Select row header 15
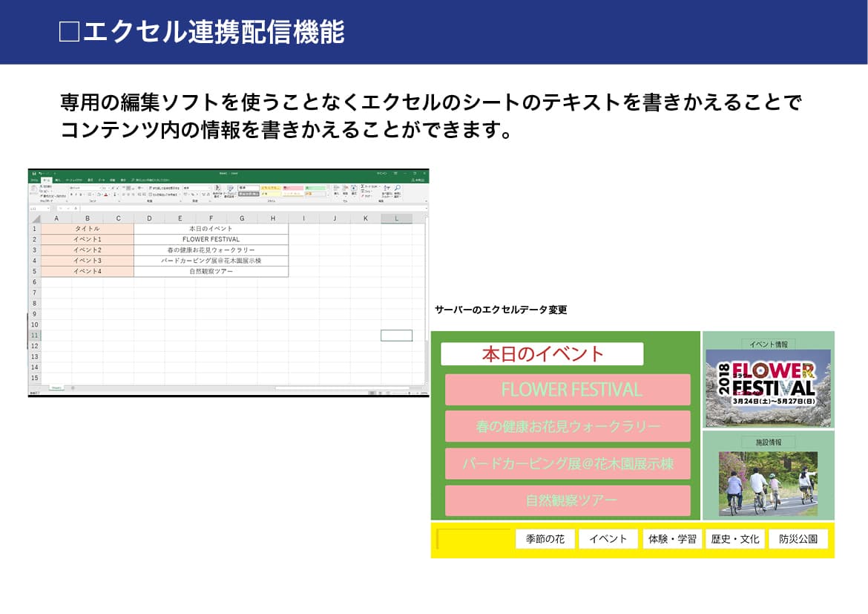 pyautogui.click(x=34, y=378)
